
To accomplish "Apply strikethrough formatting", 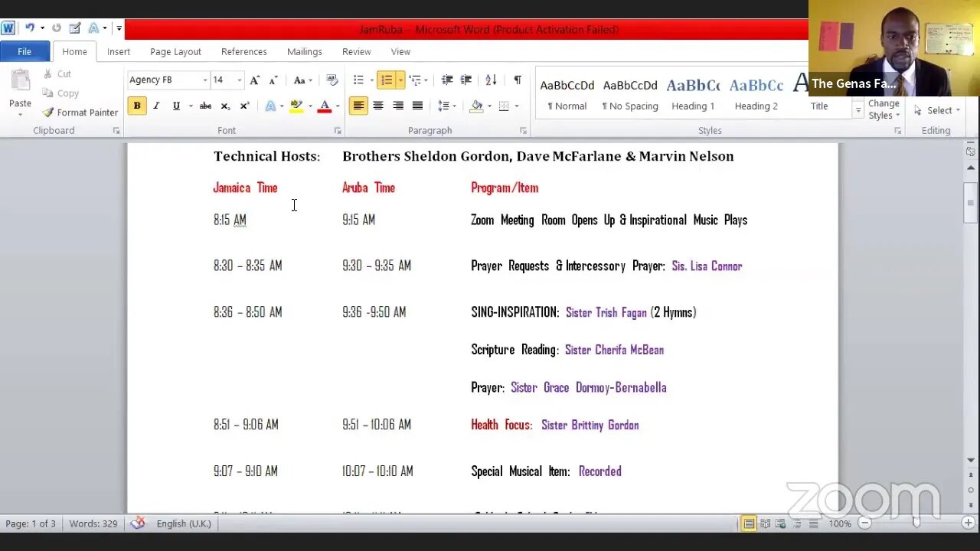I will (x=205, y=106).
